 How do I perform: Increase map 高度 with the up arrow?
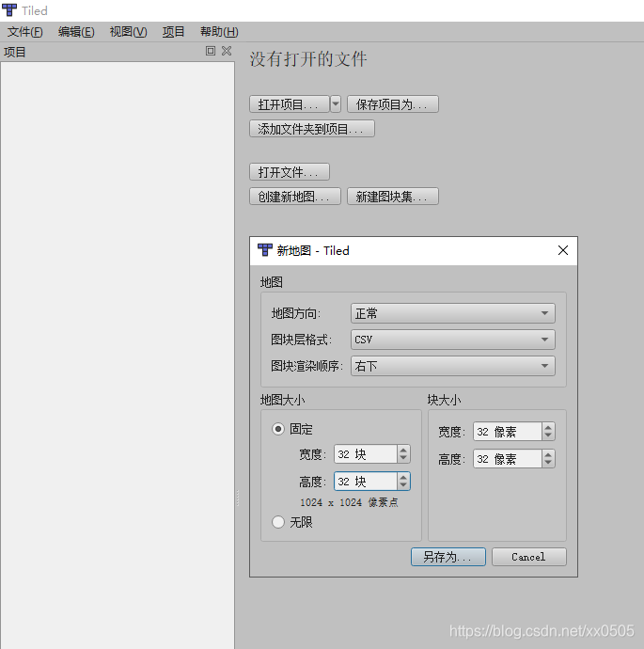coord(403,477)
